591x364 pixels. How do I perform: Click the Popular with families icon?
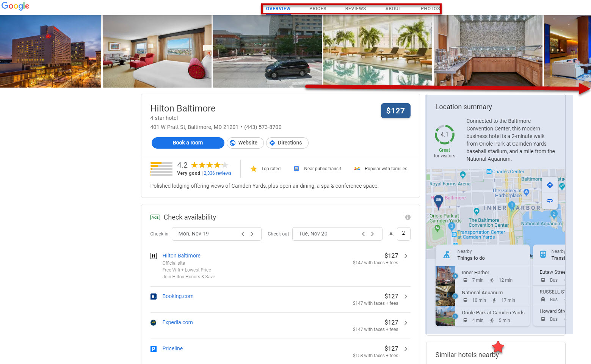[357, 169]
